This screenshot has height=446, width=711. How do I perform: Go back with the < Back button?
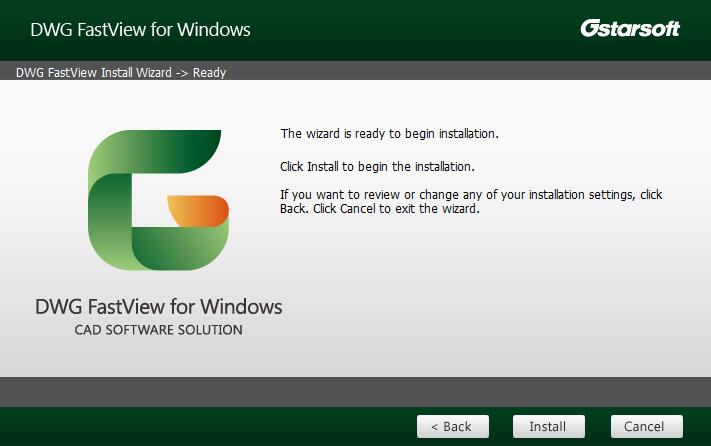452,426
